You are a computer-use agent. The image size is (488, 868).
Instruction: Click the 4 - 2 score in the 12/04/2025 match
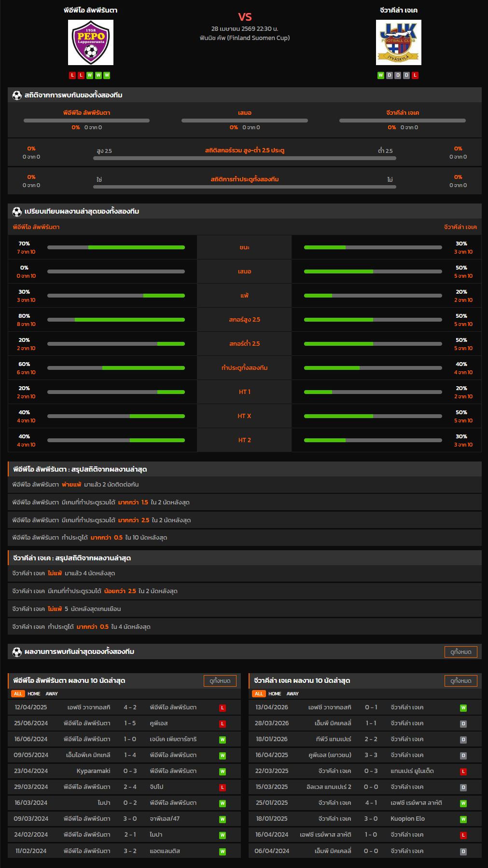pos(130,707)
